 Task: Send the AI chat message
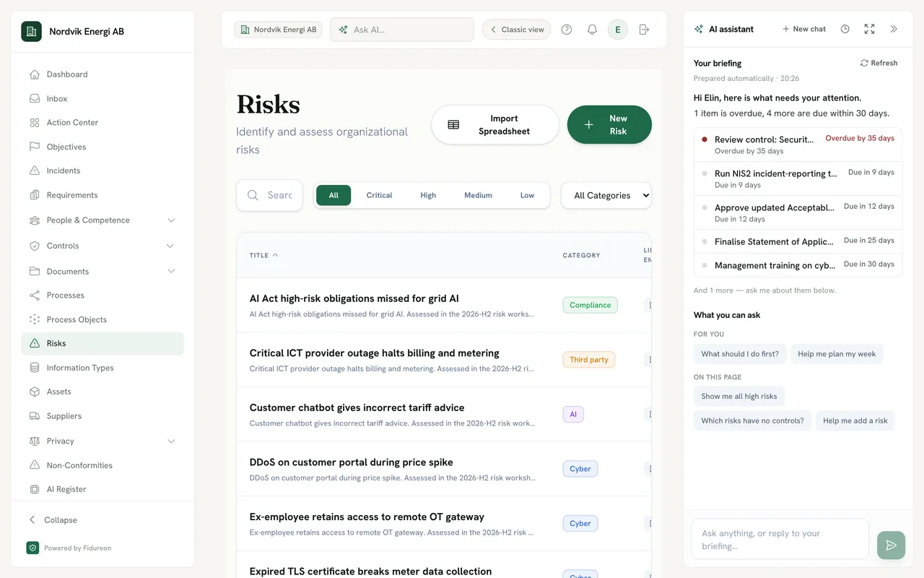click(x=891, y=545)
